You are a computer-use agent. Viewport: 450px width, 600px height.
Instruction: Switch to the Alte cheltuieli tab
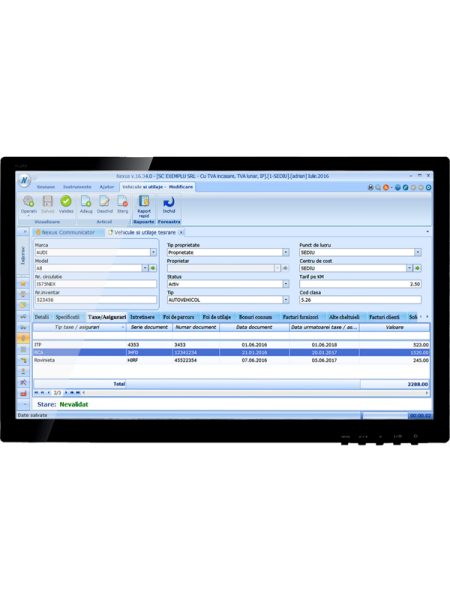(344, 317)
